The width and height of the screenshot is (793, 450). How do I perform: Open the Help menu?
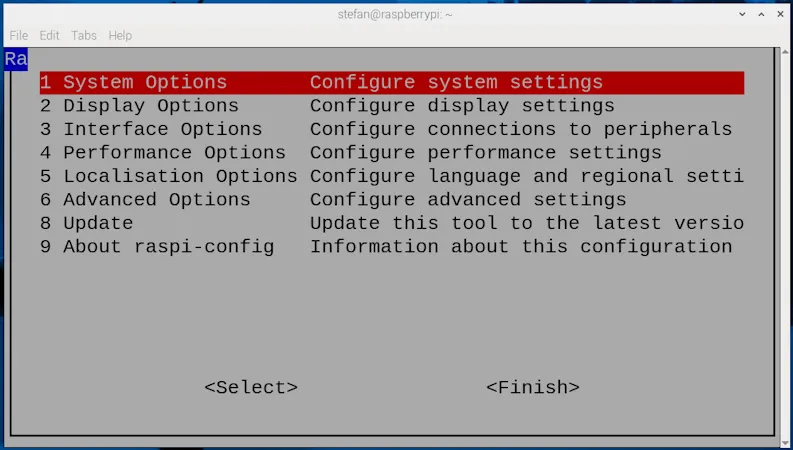[x=120, y=35]
